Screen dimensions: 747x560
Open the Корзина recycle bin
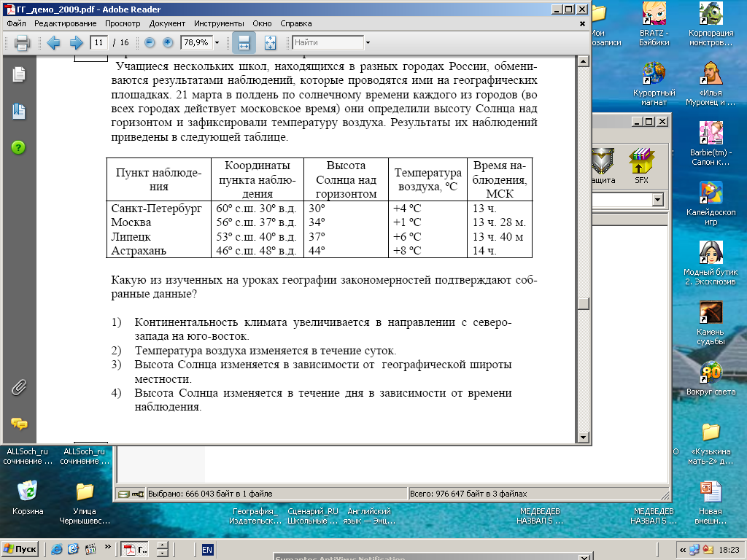click(28, 497)
